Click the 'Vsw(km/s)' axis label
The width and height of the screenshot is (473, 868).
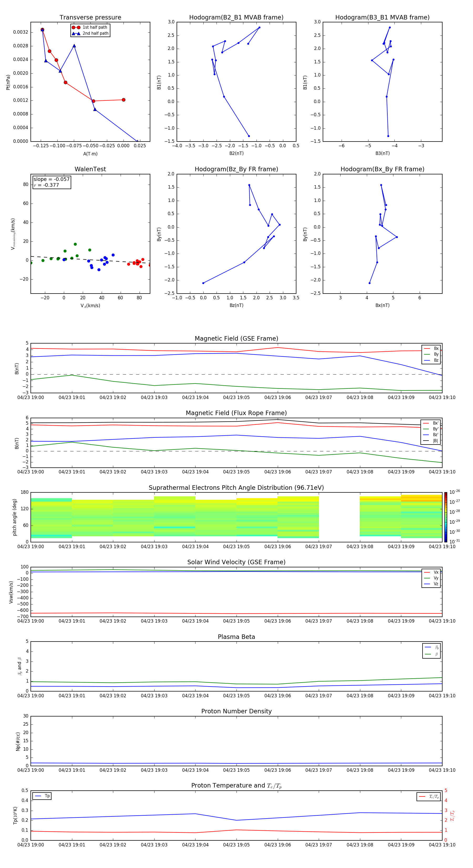click(x=11, y=592)
